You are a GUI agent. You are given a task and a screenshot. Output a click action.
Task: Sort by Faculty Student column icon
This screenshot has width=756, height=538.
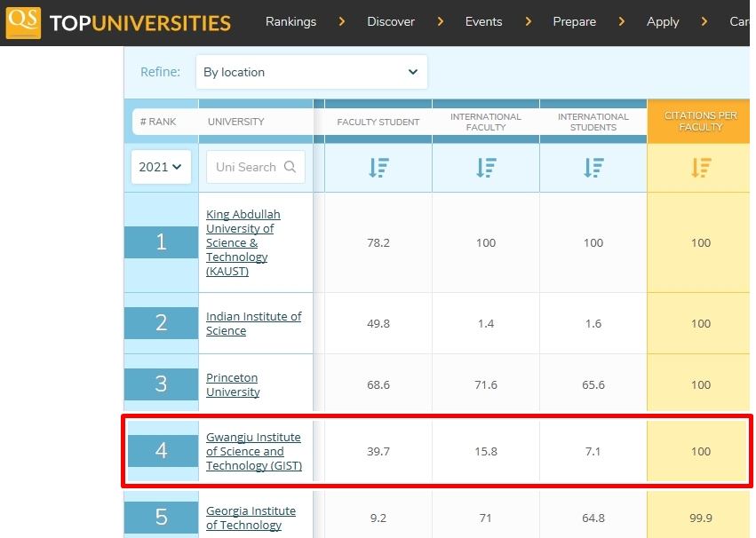pyautogui.click(x=378, y=167)
